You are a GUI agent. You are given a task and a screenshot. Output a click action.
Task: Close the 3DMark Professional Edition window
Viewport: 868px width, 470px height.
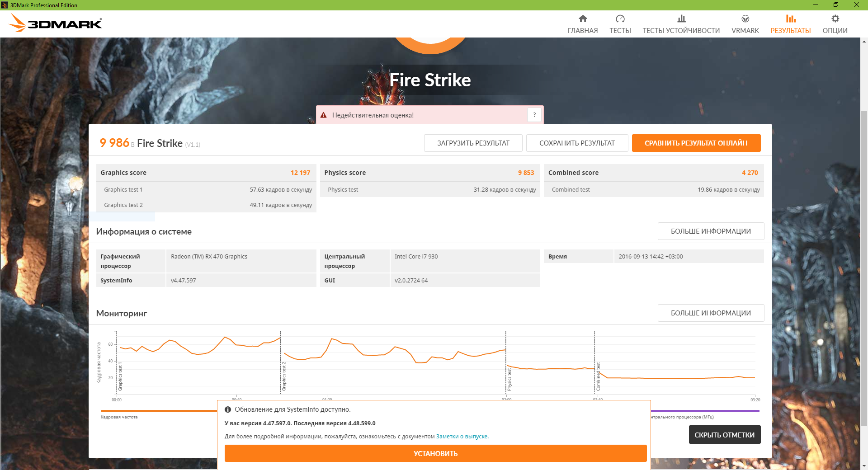point(857,5)
